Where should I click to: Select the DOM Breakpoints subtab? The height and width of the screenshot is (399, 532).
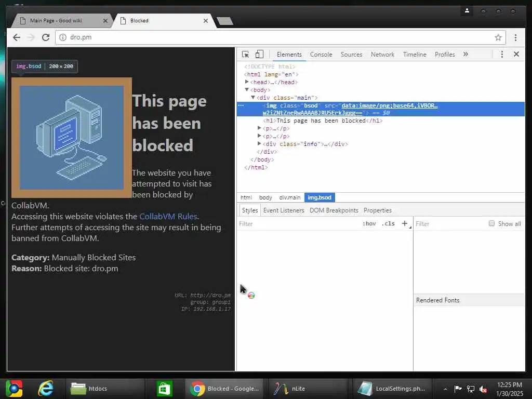[334, 210]
